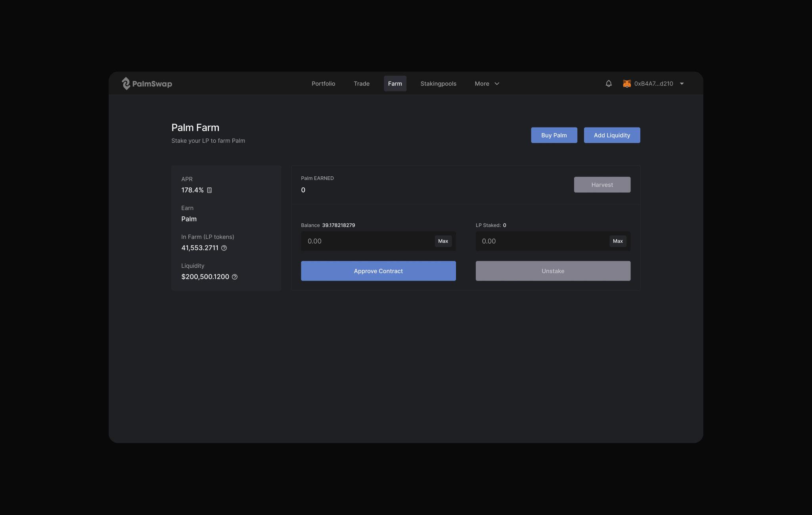Switch to Stakingpools

(438, 84)
